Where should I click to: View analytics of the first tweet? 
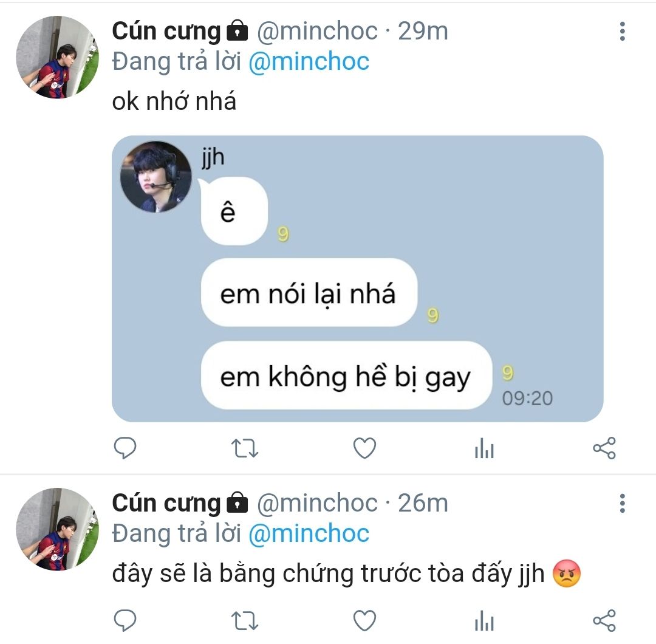485,448
